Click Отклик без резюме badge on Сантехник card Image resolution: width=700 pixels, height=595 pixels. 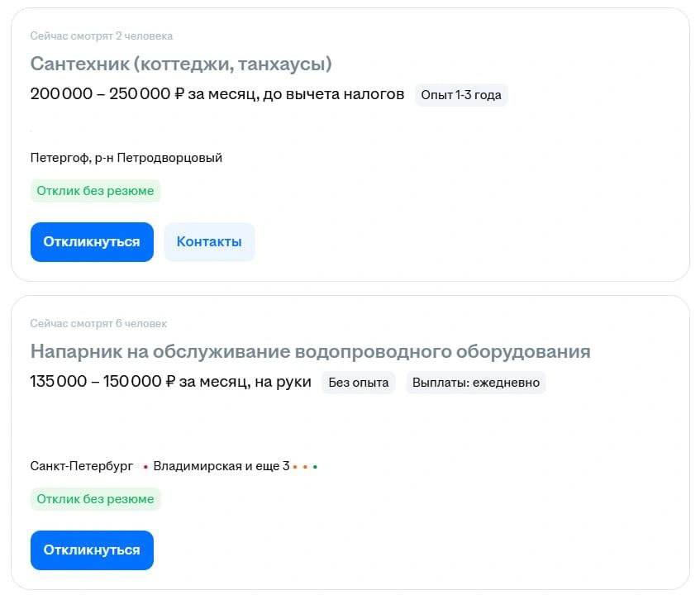point(95,191)
